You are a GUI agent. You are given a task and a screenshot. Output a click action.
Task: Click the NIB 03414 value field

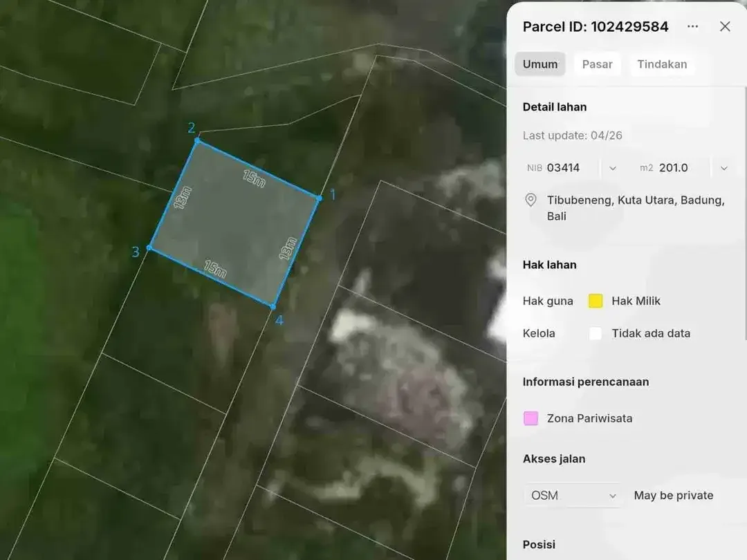point(562,168)
